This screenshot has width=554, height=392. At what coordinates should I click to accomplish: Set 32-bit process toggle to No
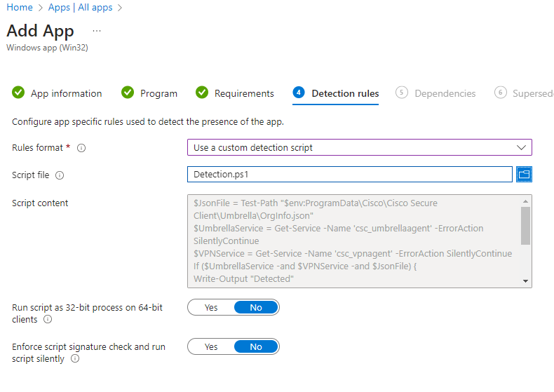click(x=256, y=308)
